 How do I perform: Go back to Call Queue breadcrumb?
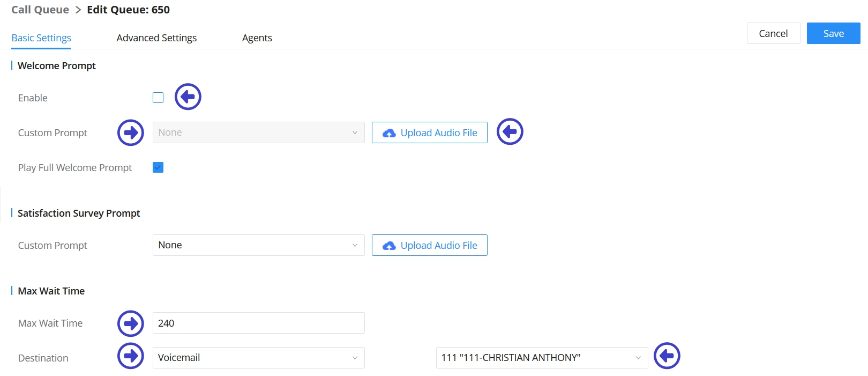coord(40,10)
